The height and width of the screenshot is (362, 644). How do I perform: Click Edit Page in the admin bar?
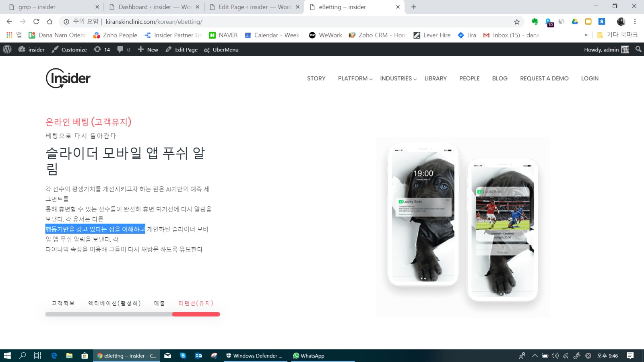pyautogui.click(x=182, y=49)
